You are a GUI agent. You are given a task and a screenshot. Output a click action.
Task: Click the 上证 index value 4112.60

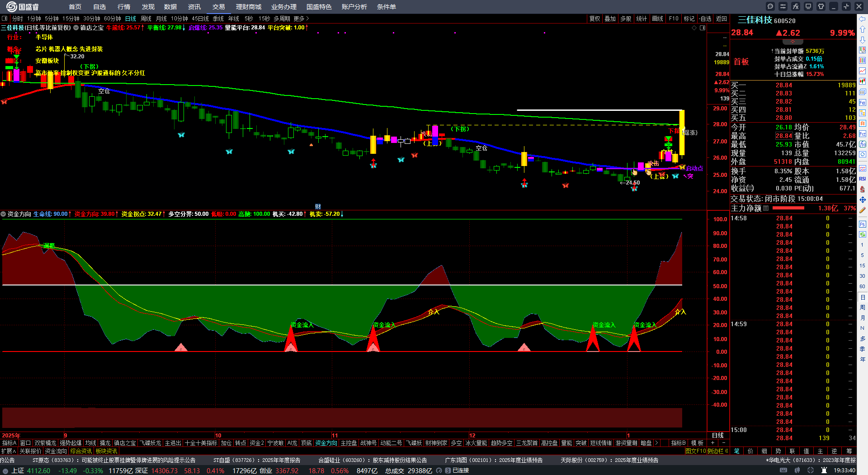pos(39,470)
